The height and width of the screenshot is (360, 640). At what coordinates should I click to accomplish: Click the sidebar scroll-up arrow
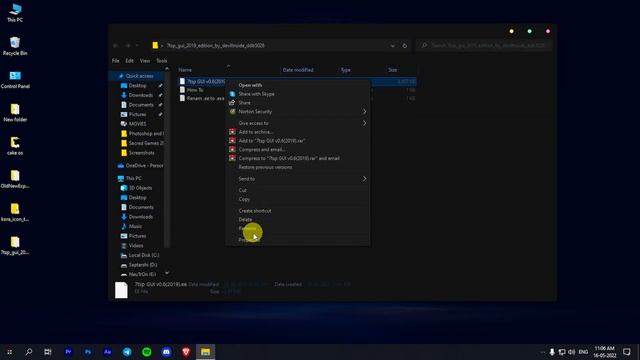point(167,69)
